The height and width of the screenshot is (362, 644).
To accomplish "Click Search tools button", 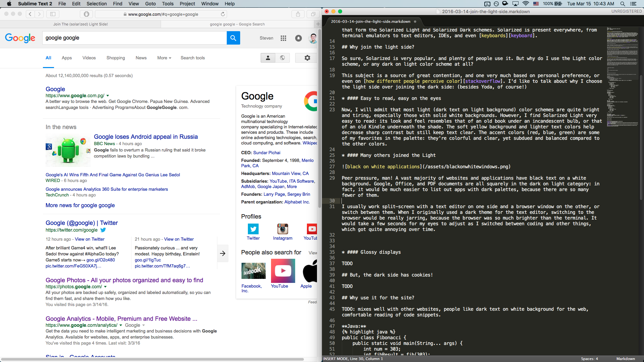I will (193, 58).
